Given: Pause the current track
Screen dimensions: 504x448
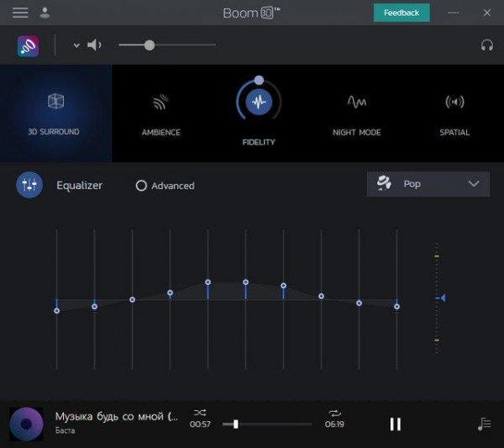Looking at the screenshot, I should coord(396,424).
